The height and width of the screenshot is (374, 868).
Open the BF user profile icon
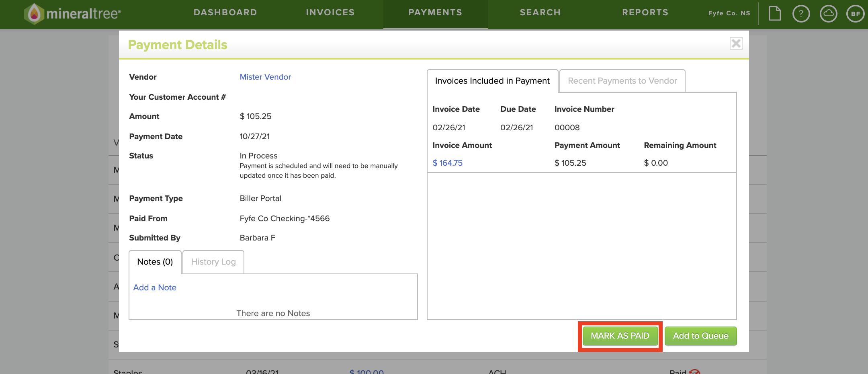click(856, 14)
